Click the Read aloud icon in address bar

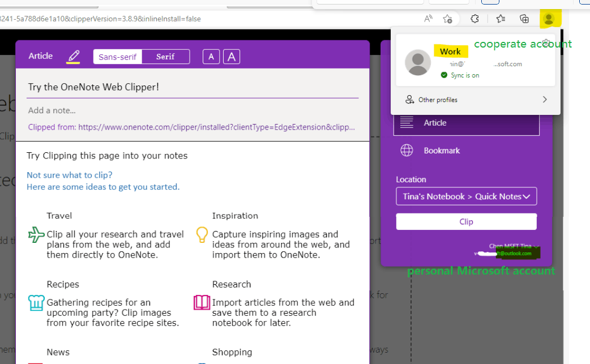coord(428,19)
